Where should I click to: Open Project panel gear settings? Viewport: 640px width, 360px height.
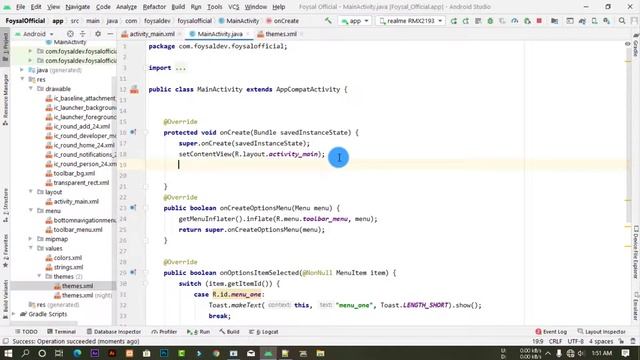98,34
